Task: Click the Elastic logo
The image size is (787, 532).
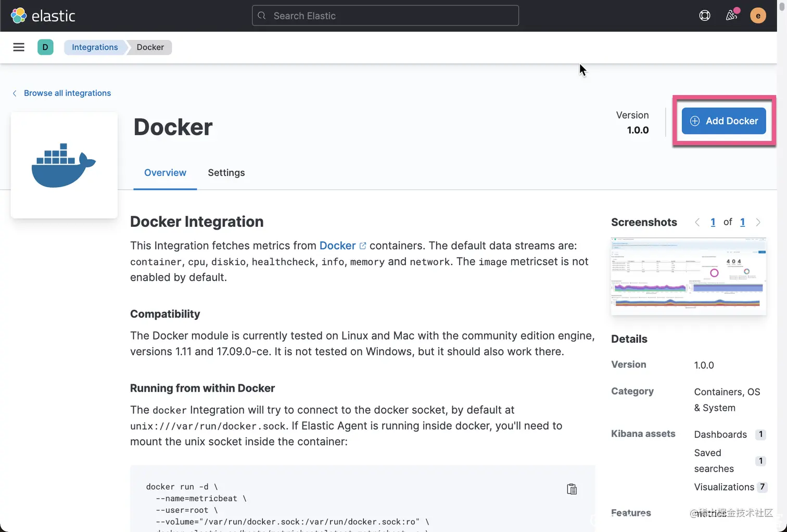Action: (43, 16)
